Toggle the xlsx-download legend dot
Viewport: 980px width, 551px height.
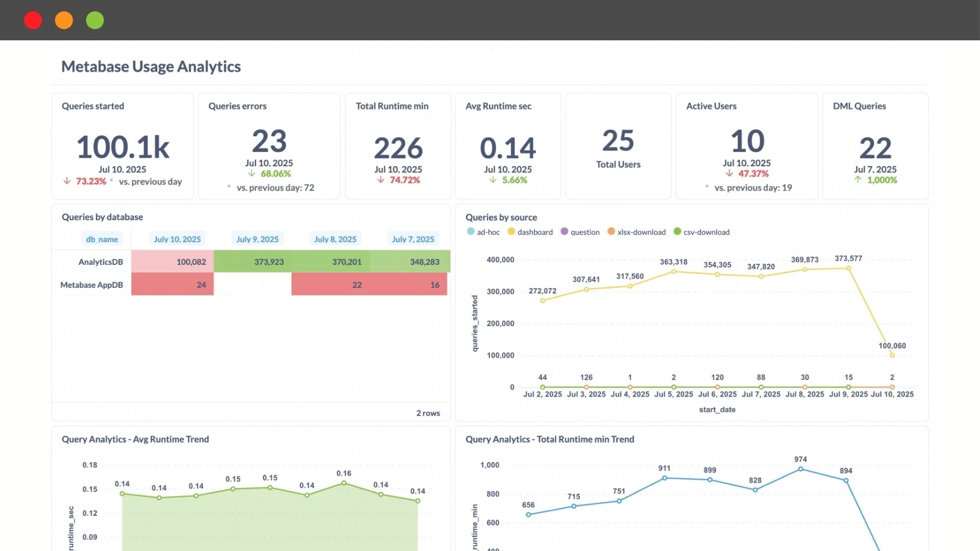pyautogui.click(x=611, y=232)
